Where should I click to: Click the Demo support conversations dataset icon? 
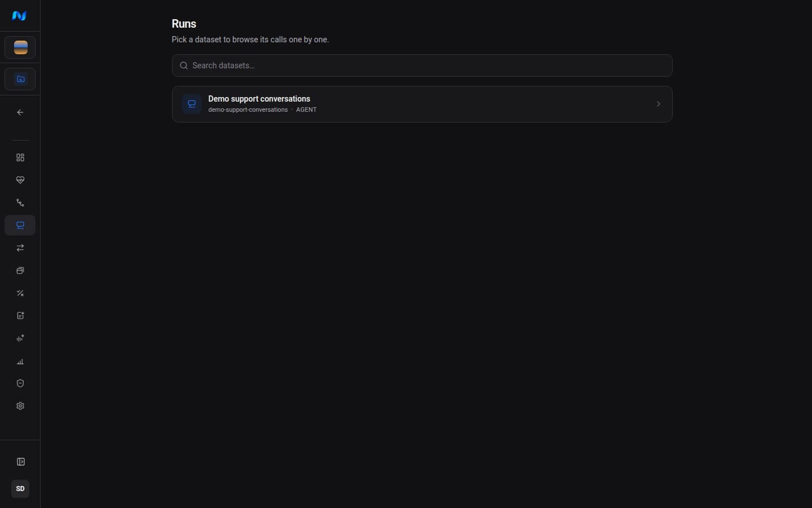point(192,104)
